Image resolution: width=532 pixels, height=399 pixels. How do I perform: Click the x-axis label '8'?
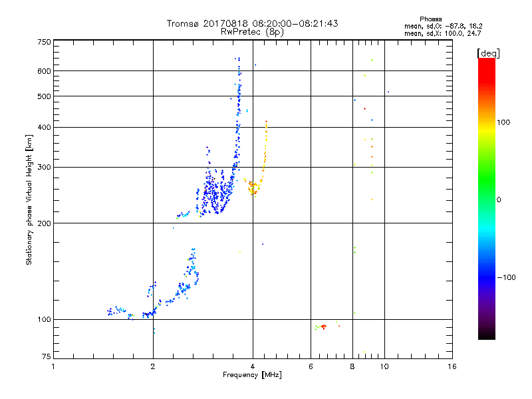click(352, 366)
